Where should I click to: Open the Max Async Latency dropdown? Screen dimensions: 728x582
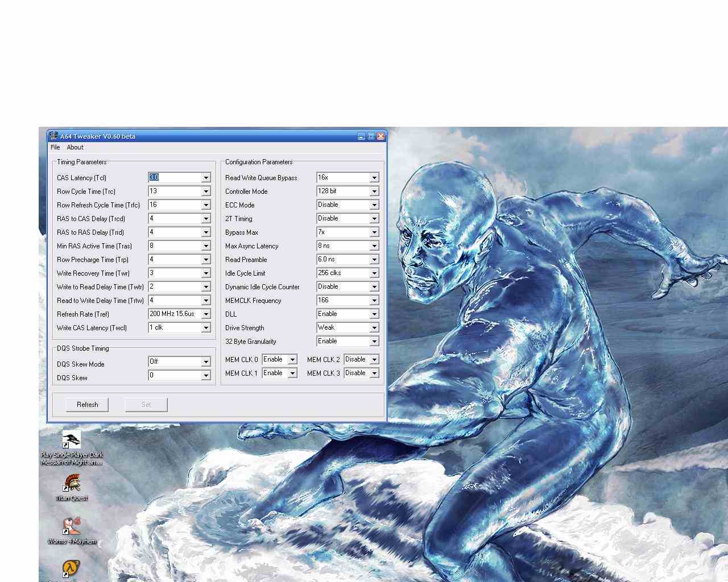[374, 246]
